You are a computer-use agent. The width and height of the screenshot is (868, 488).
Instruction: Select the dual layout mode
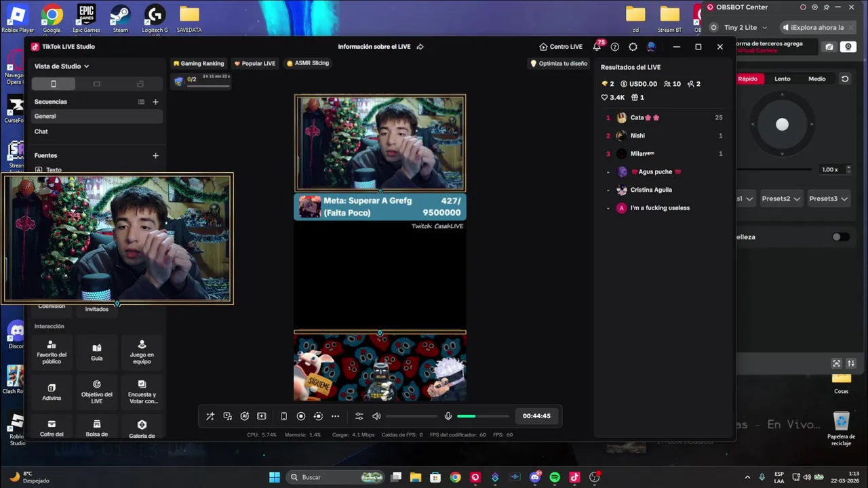140,84
